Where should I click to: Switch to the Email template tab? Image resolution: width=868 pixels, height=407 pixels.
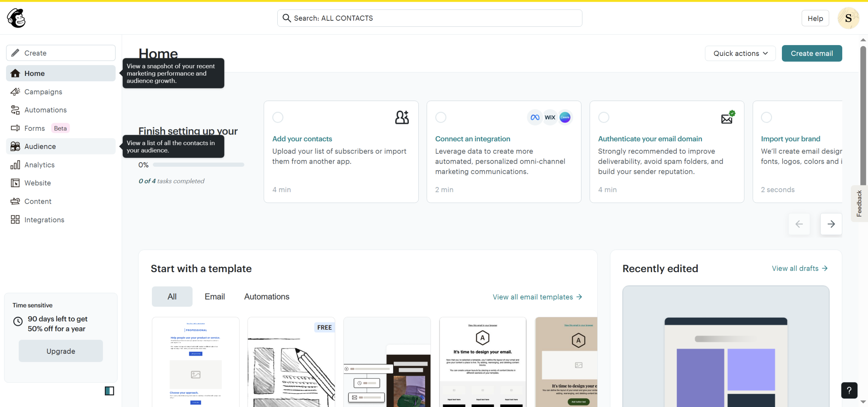tap(215, 297)
